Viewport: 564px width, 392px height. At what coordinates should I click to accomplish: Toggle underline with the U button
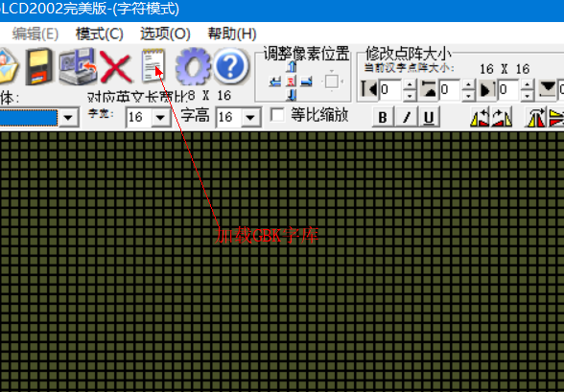[x=429, y=117]
